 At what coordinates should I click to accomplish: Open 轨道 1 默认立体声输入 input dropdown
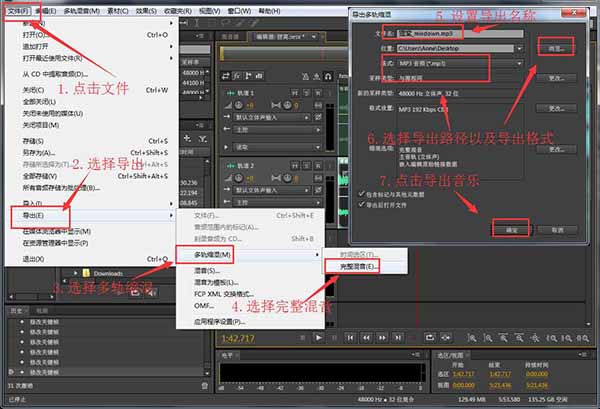[x=272, y=117]
